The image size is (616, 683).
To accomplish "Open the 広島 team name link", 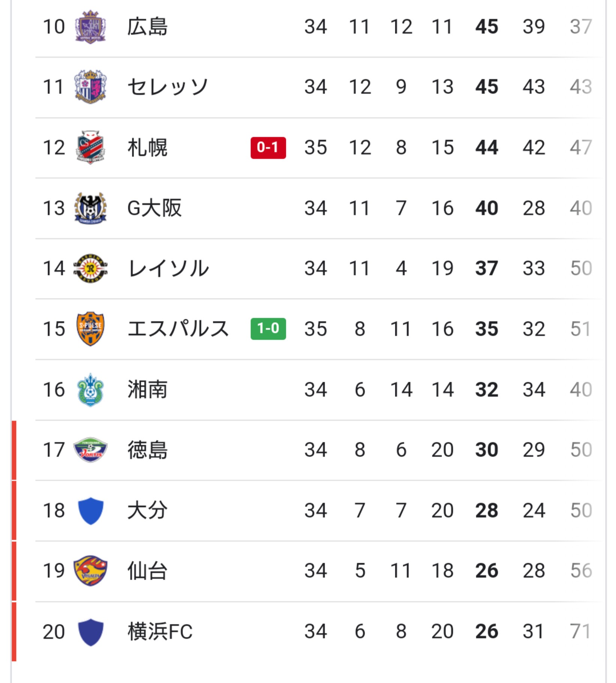I will 147,27.
